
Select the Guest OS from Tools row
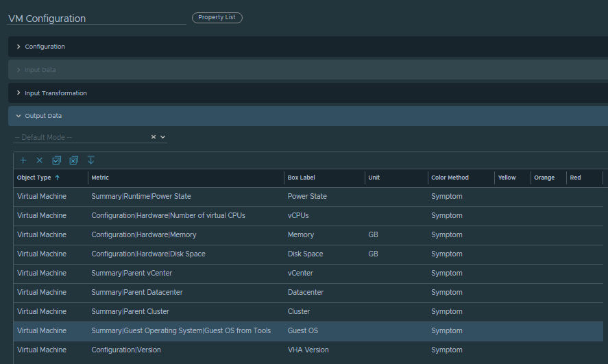(180, 331)
